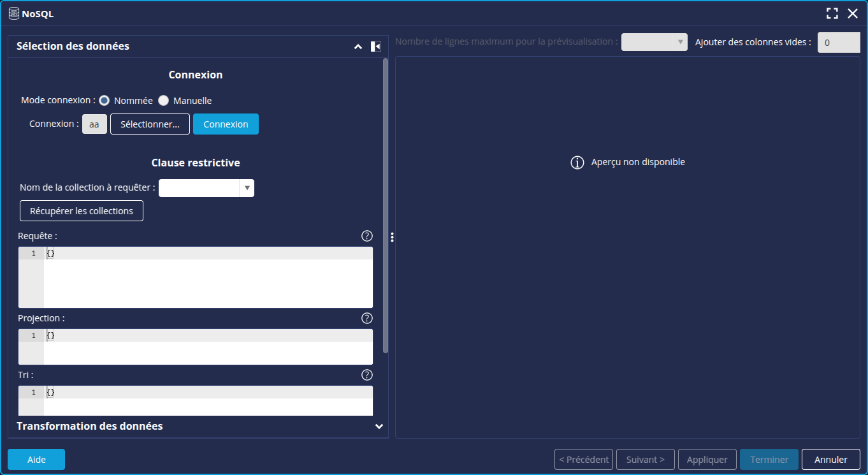Toggle fullscreen mode for NoSQL dialog
This screenshot has width=868, height=475.
(x=832, y=13)
